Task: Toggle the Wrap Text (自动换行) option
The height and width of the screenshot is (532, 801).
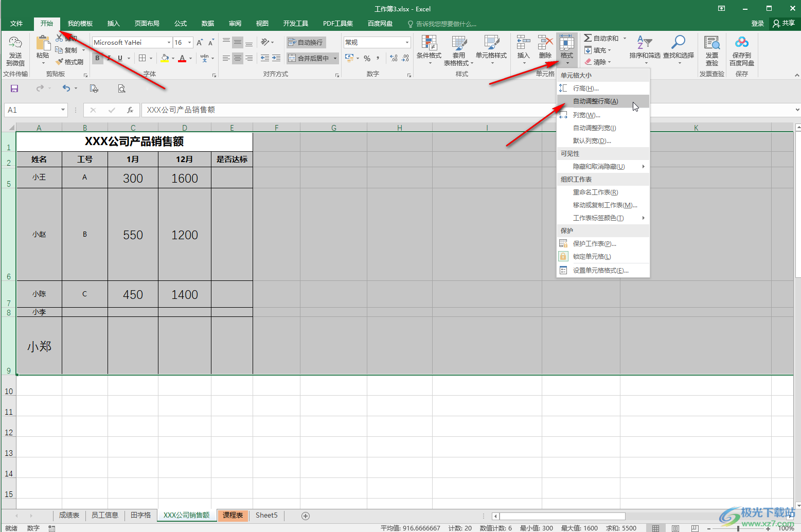Action: [306, 42]
